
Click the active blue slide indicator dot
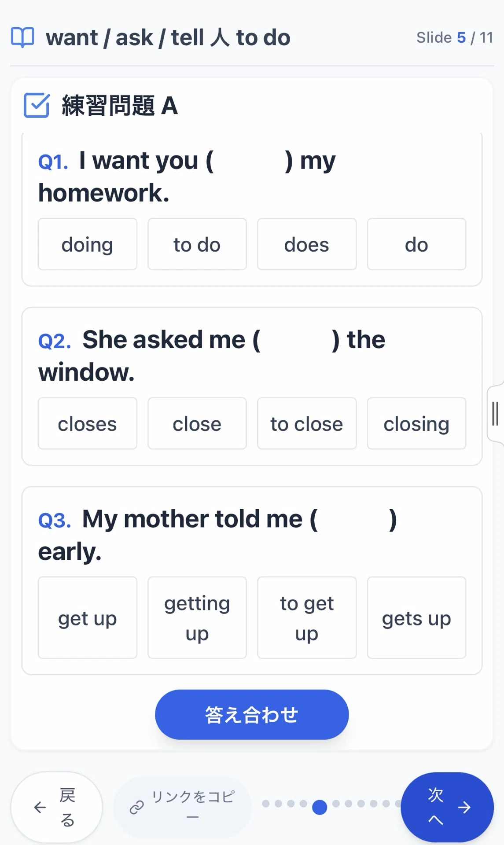[x=320, y=807]
